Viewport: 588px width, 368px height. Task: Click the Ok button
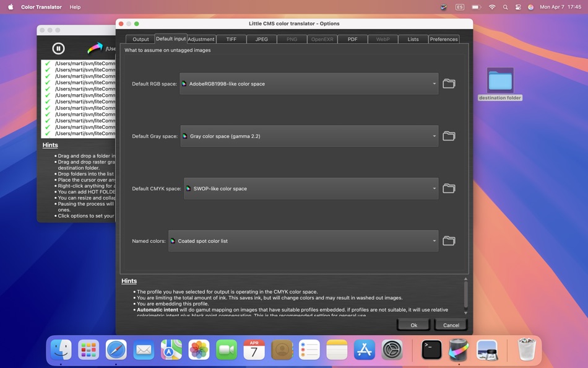pyautogui.click(x=413, y=325)
